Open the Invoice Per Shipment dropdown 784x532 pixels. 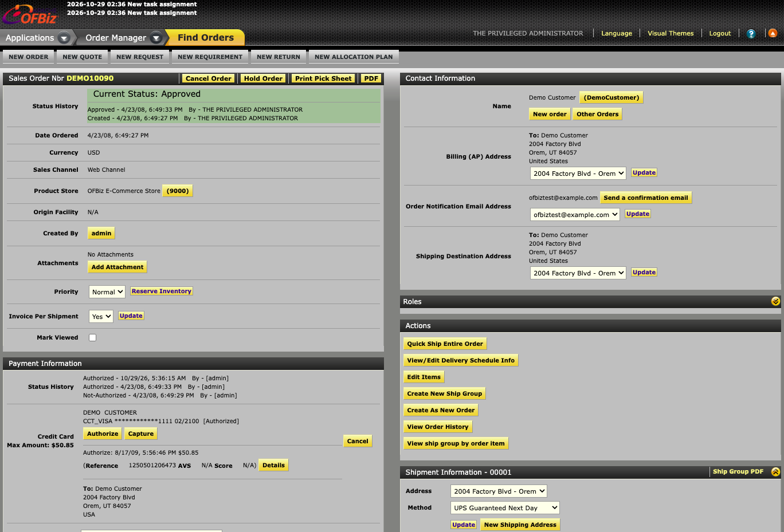(101, 316)
